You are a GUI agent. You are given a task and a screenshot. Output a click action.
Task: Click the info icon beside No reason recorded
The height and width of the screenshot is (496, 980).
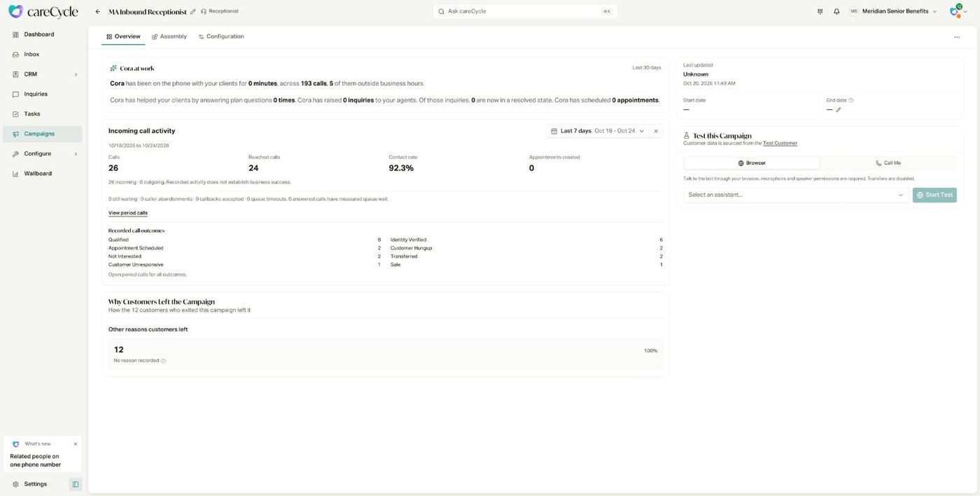pos(164,361)
